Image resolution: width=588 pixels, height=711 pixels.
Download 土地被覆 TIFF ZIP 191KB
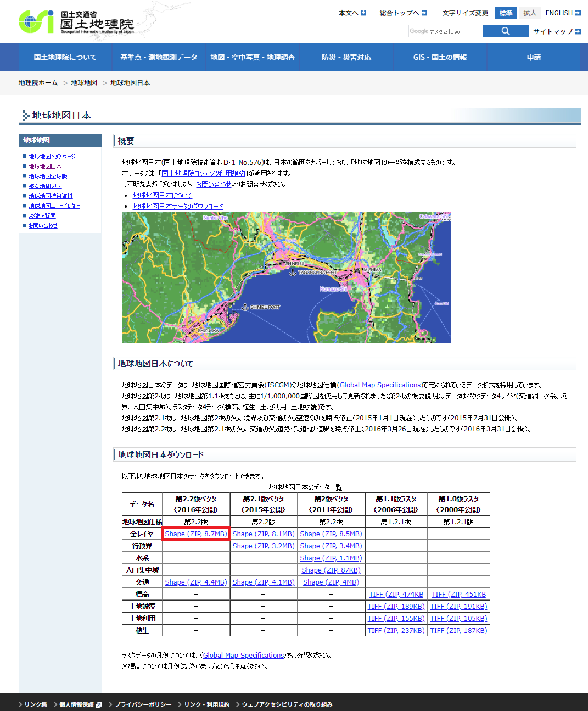coord(458,607)
